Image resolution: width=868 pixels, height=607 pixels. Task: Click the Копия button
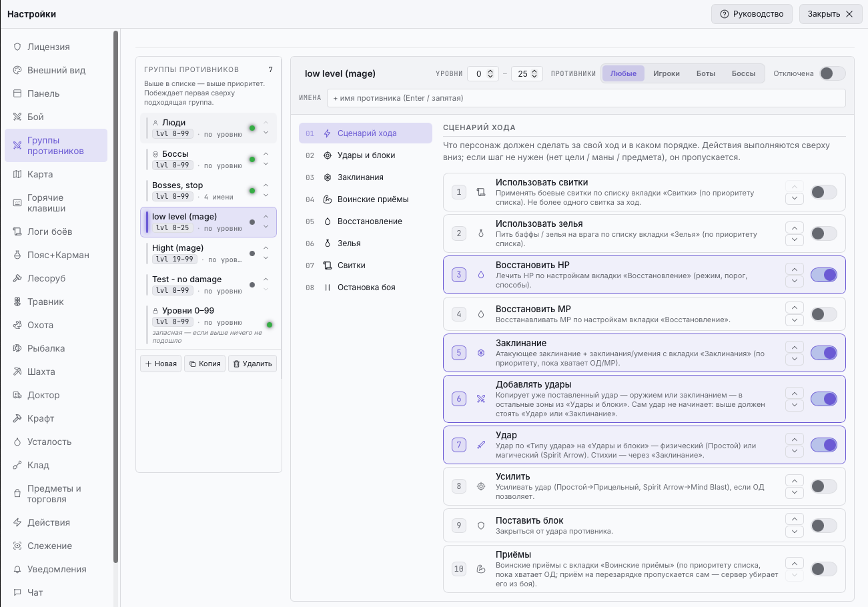click(x=205, y=364)
